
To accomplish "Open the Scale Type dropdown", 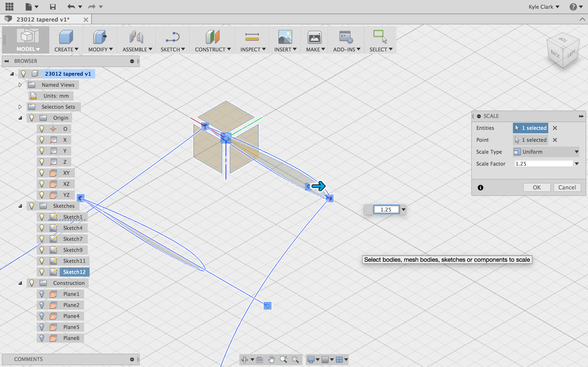I will [546, 152].
